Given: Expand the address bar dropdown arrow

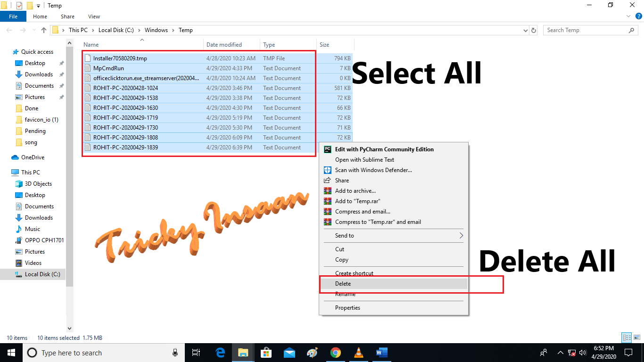Looking at the screenshot, I should click(525, 30).
